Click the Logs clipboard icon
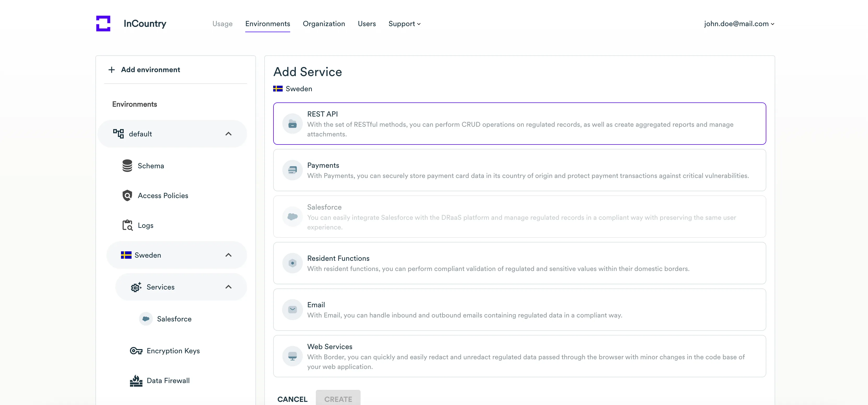 [127, 225]
